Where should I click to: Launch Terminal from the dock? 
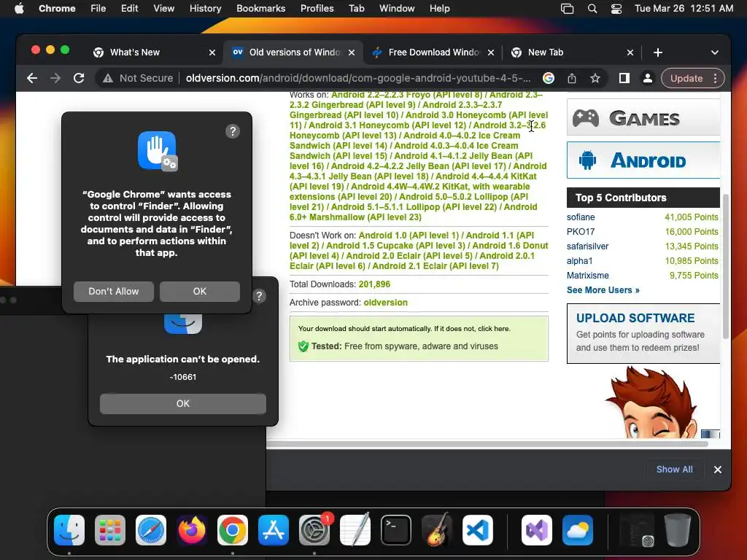396,530
